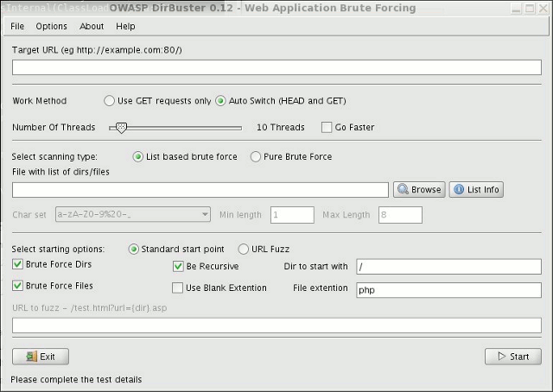Viewport: 553px width, 392px height.
Task: Open the Options menu
Action: tap(51, 27)
